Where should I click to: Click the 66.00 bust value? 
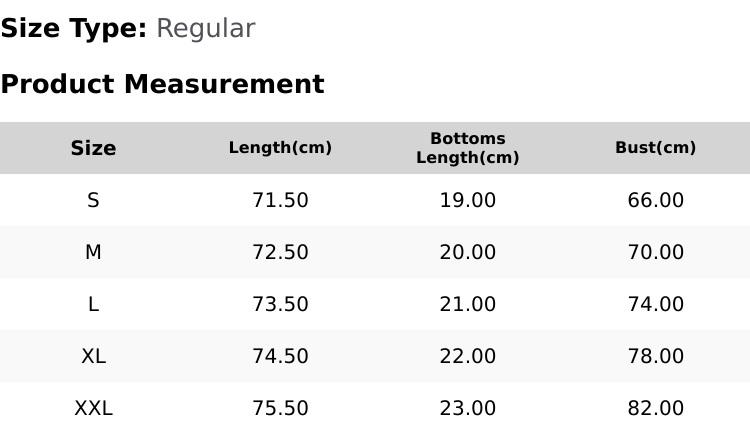pos(655,200)
